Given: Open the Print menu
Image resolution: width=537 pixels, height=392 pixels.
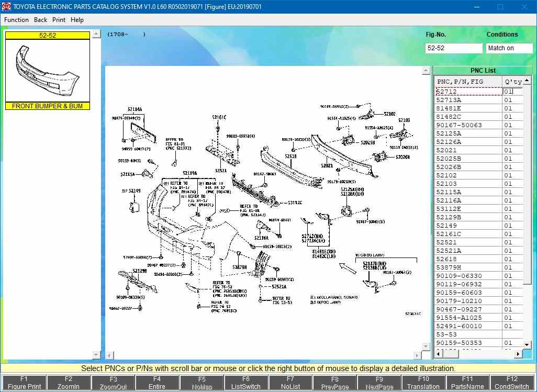Looking at the screenshot, I should [x=59, y=20].
